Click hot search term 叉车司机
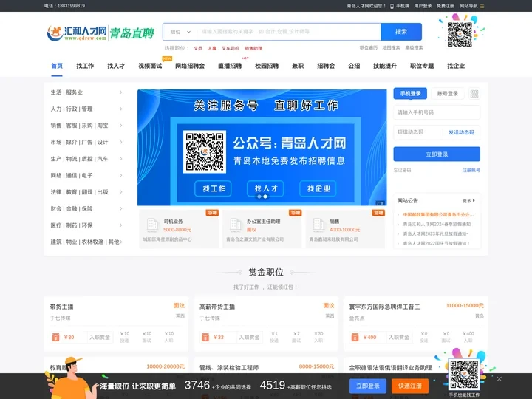This screenshot has width=532, height=399. click(x=231, y=48)
